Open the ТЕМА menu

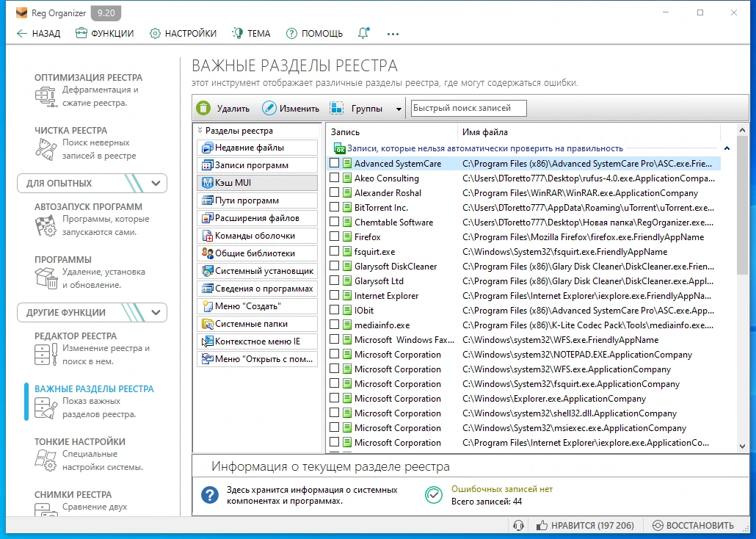(251, 33)
